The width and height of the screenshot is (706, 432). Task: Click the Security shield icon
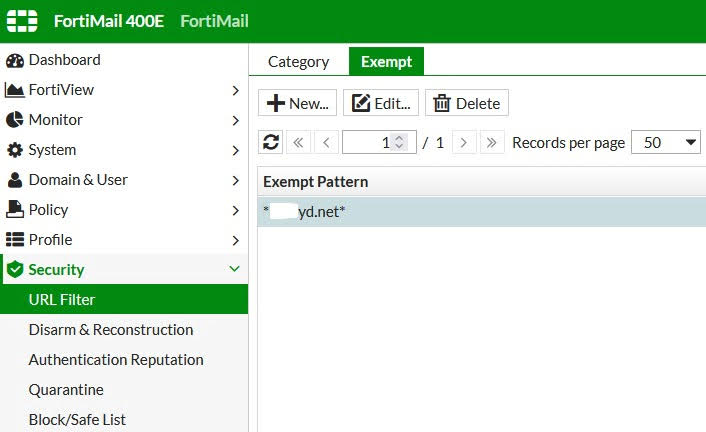[15, 269]
